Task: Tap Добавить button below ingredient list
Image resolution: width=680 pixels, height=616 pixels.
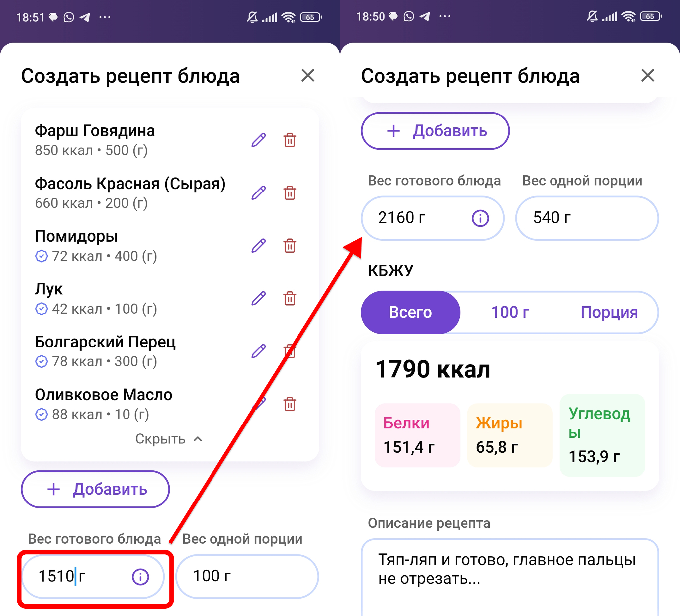Action: pos(95,489)
